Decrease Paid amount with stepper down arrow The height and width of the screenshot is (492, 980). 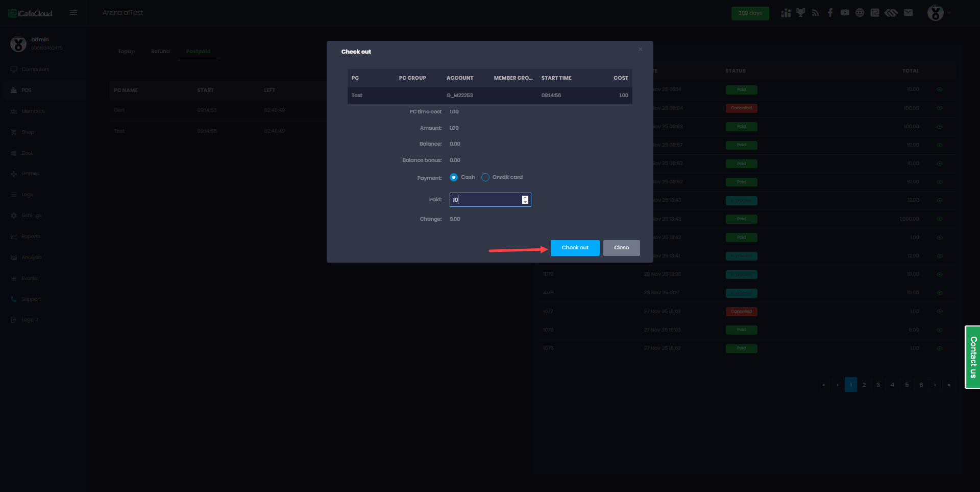click(525, 202)
